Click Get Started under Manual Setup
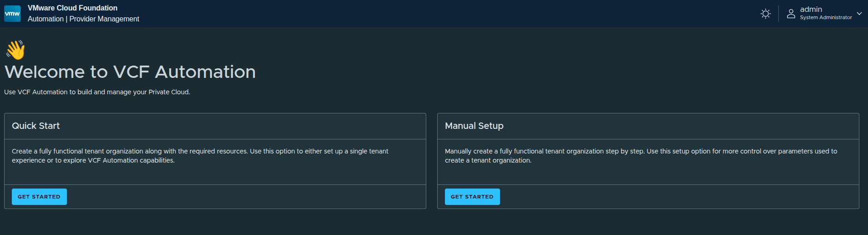Viewport: 868px width, 235px height. (x=472, y=197)
